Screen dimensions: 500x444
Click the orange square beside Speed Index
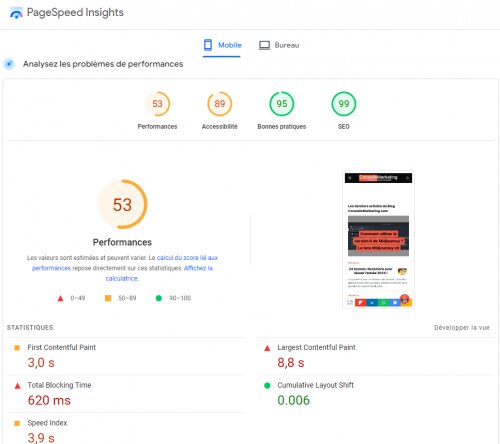(17, 423)
